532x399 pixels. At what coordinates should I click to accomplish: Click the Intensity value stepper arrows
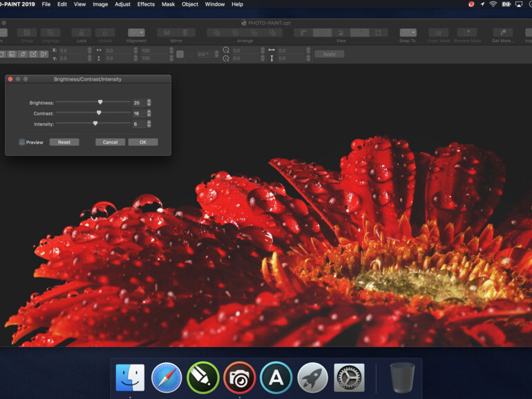[149, 124]
